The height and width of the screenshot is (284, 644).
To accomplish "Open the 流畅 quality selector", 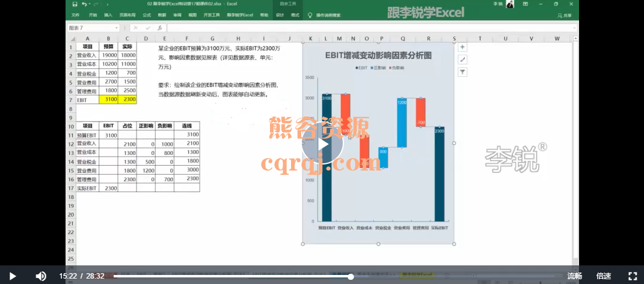I will click(x=575, y=276).
